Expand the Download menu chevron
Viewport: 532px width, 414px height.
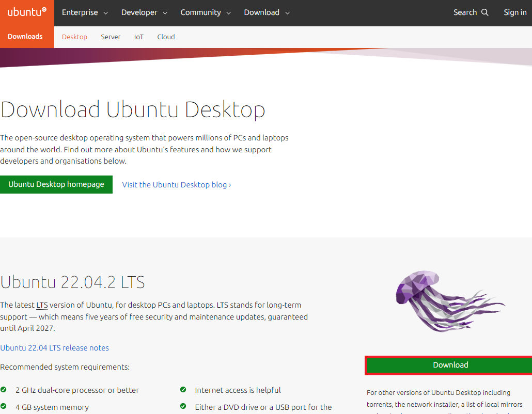click(x=287, y=13)
